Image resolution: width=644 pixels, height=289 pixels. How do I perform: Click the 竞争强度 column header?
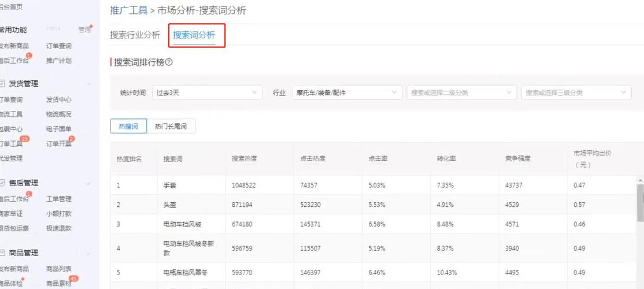pos(518,159)
